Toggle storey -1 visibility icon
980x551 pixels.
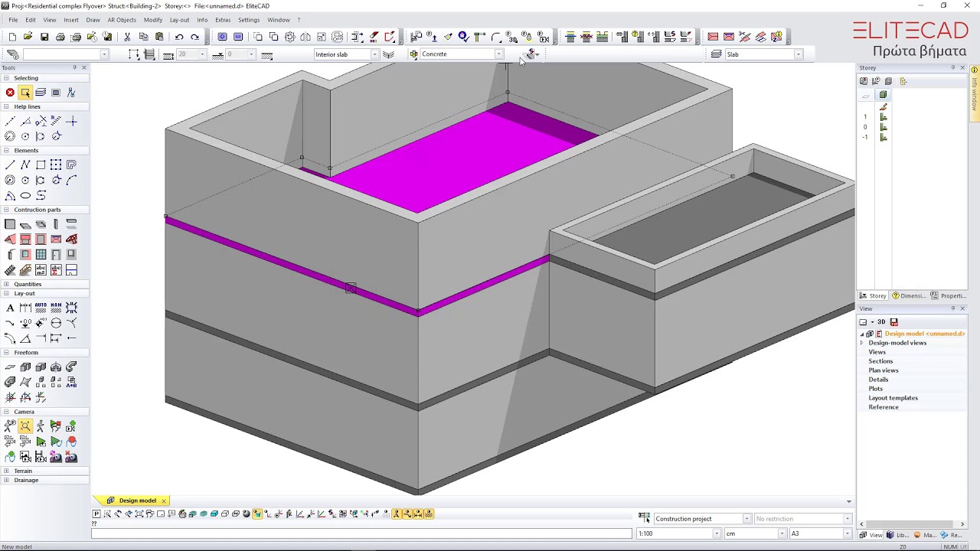point(884,137)
